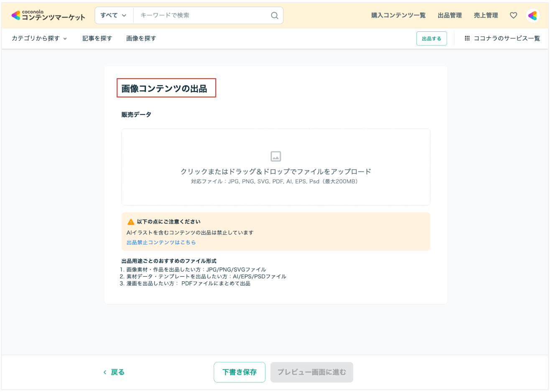Open 購入コンテンツ一覧 from top navigation
The image size is (551, 392).
pos(398,15)
